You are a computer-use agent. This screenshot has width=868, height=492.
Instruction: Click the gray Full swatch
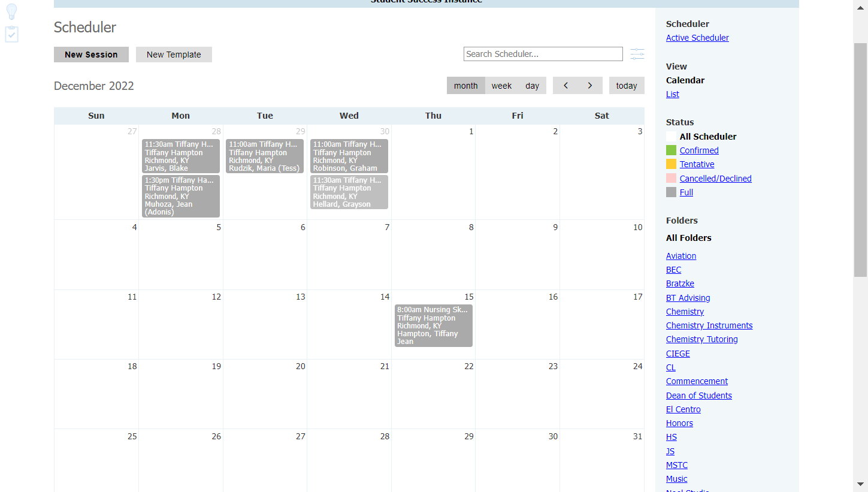(x=671, y=192)
